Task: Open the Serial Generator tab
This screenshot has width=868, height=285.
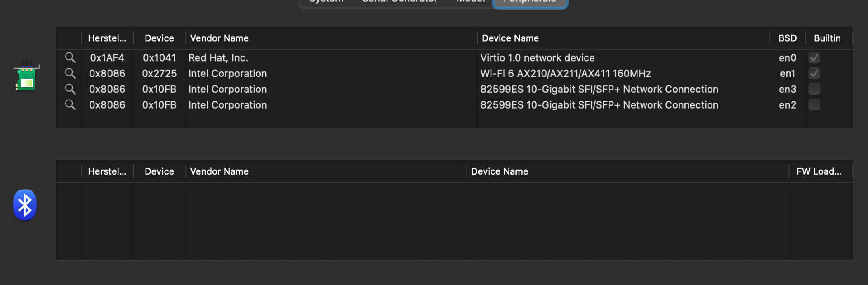Action: tap(400, 2)
